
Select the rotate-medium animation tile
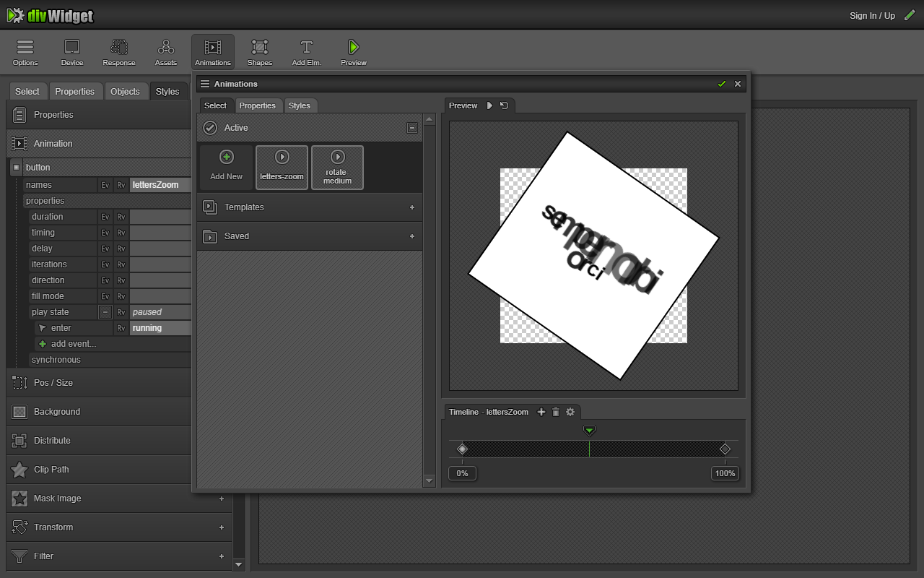pyautogui.click(x=337, y=168)
